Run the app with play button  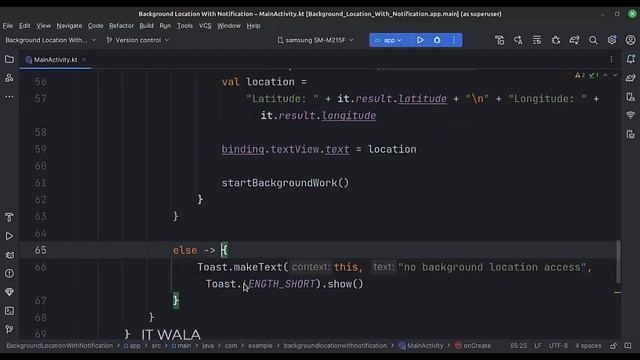[420, 40]
